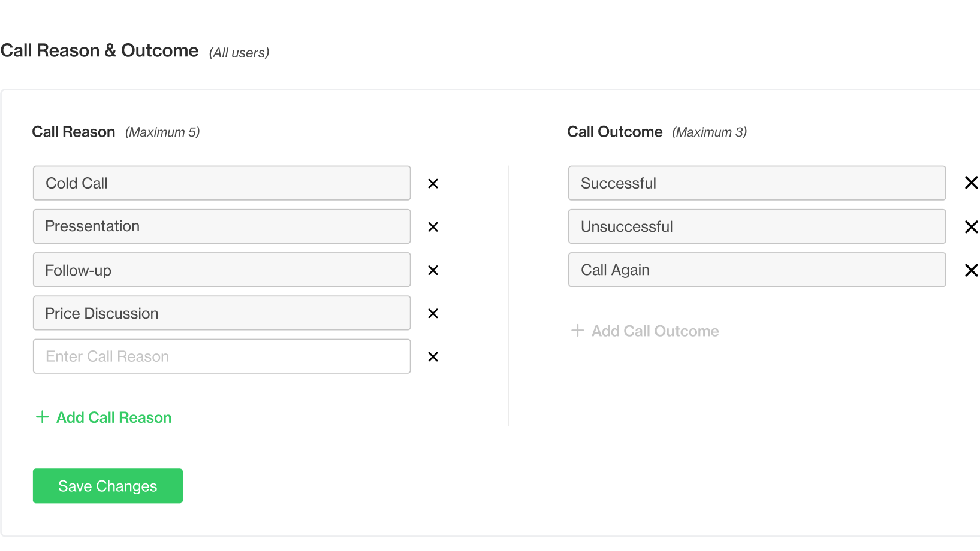Click the Add Call Outcome option

tap(655, 331)
